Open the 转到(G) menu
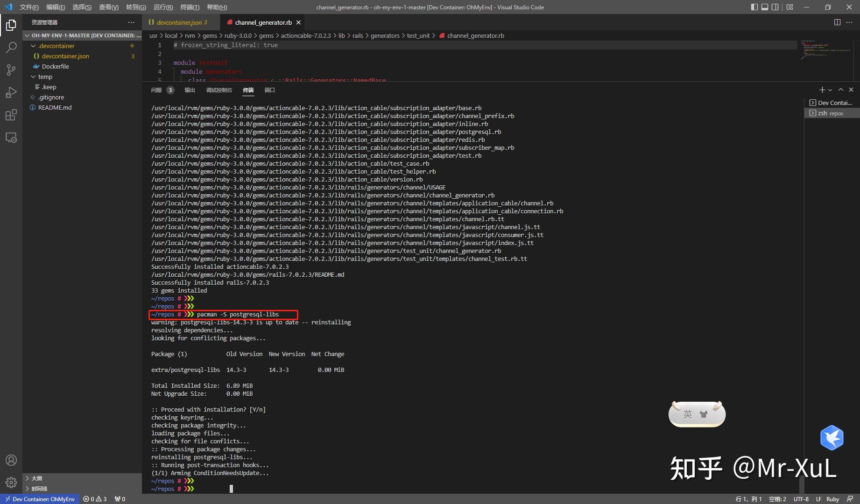 point(136,7)
